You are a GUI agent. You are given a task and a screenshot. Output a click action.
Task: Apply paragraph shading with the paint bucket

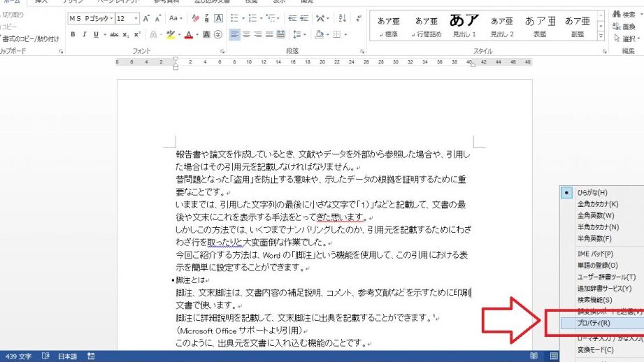pyautogui.click(x=319, y=34)
